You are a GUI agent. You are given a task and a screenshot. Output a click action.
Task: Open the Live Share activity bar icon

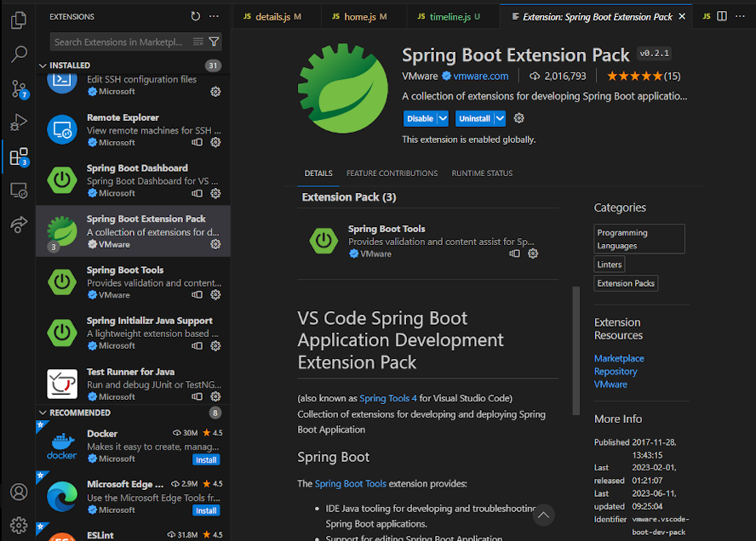tap(19, 225)
